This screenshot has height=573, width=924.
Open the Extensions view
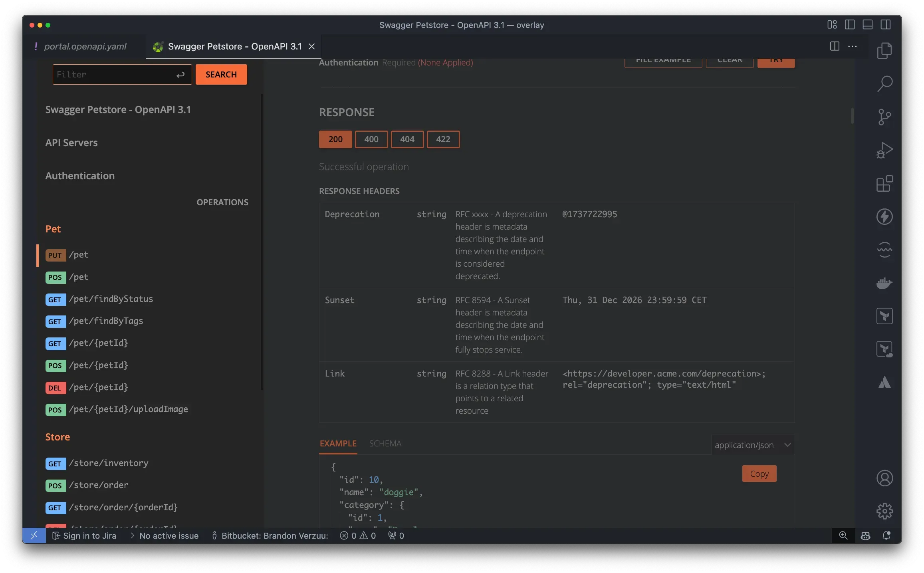pos(884,184)
